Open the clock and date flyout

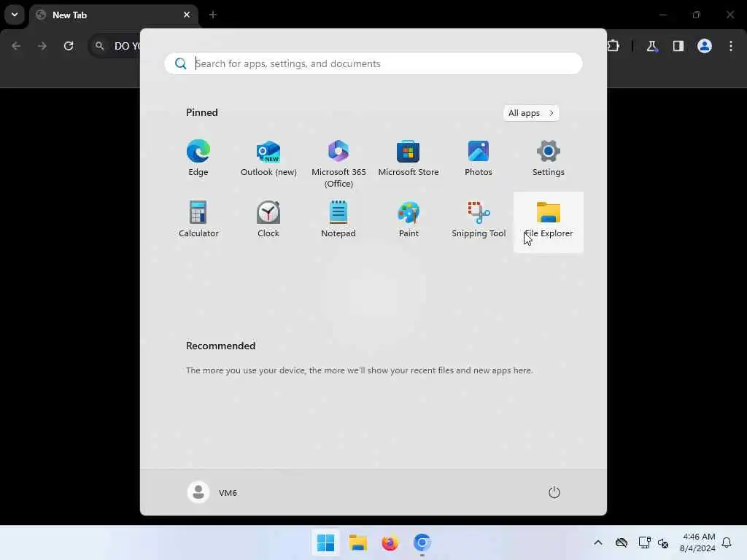point(697,542)
